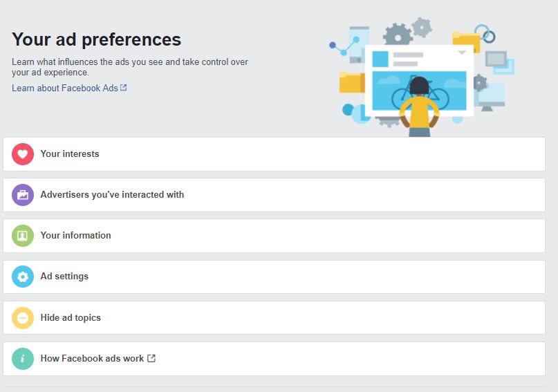The image size is (558, 392).
Task: Expand the Your information section
Action: click(x=274, y=236)
